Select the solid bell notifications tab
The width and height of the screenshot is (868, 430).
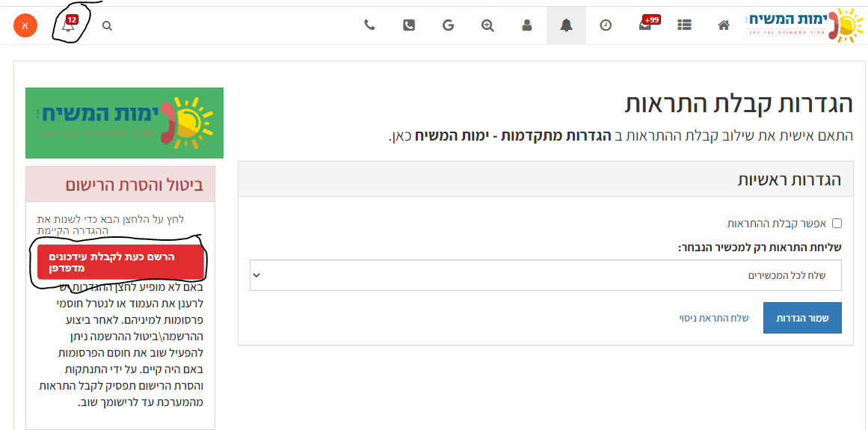tap(566, 25)
